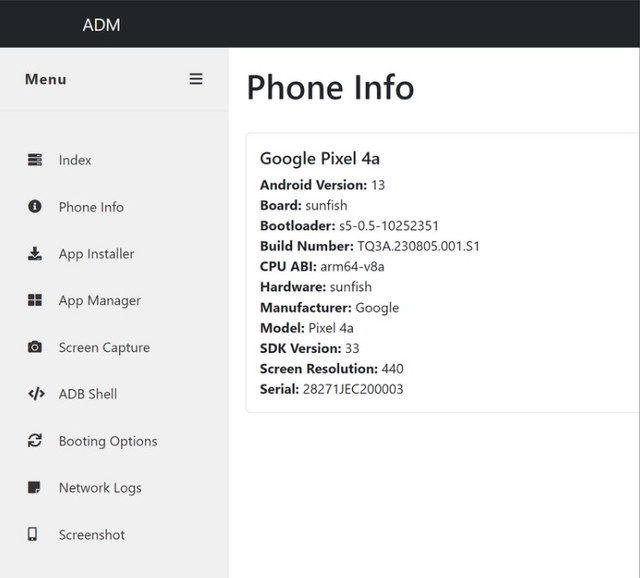Toggle the hamburger menu icon

pyautogui.click(x=196, y=79)
